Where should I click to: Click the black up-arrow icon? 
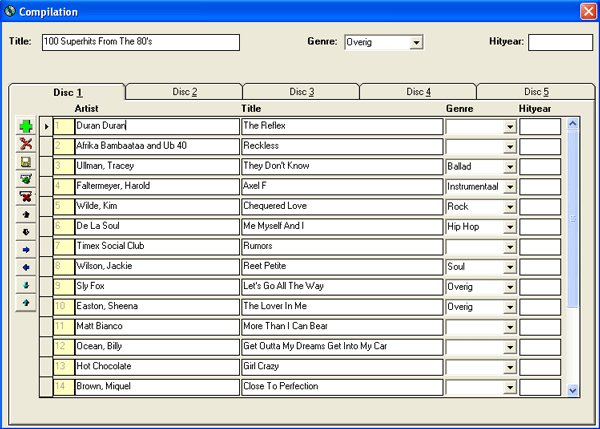(x=26, y=214)
